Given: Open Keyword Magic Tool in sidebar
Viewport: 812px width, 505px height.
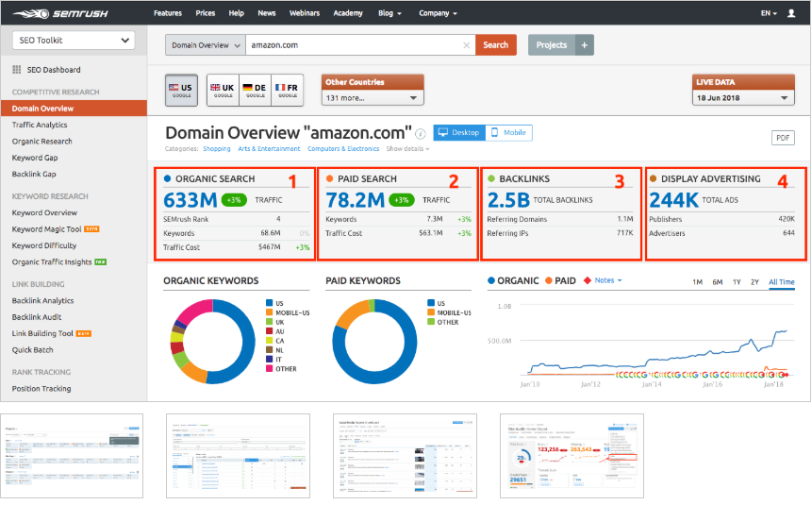Looking at the screenshot, I should [46, 229].
